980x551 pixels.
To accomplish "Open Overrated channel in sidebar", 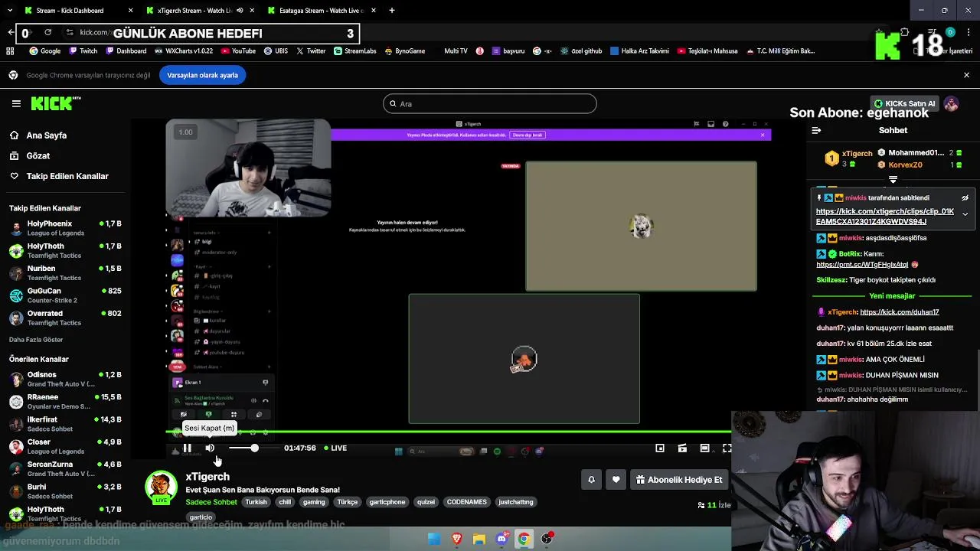I will click(x=65, y=317).
